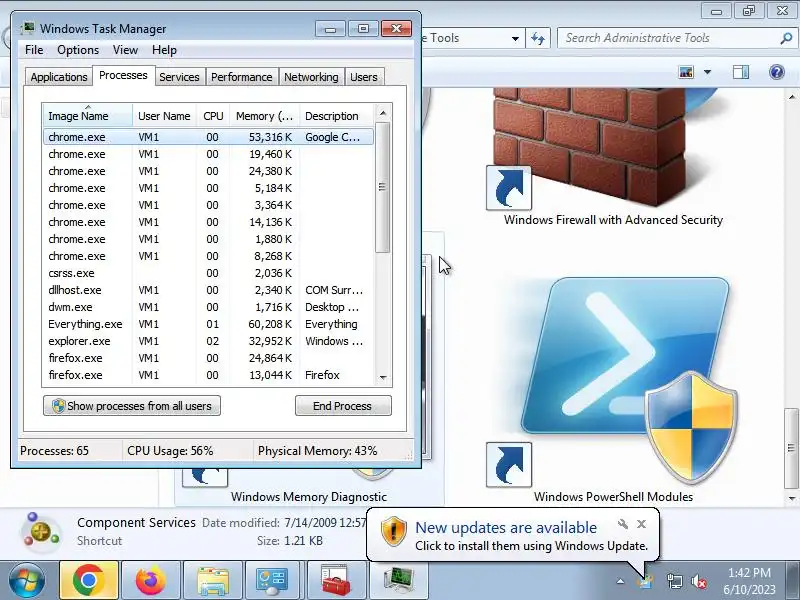
Task: Select the firefox.exe row using 13,044 K
Action: pos(209,375)
